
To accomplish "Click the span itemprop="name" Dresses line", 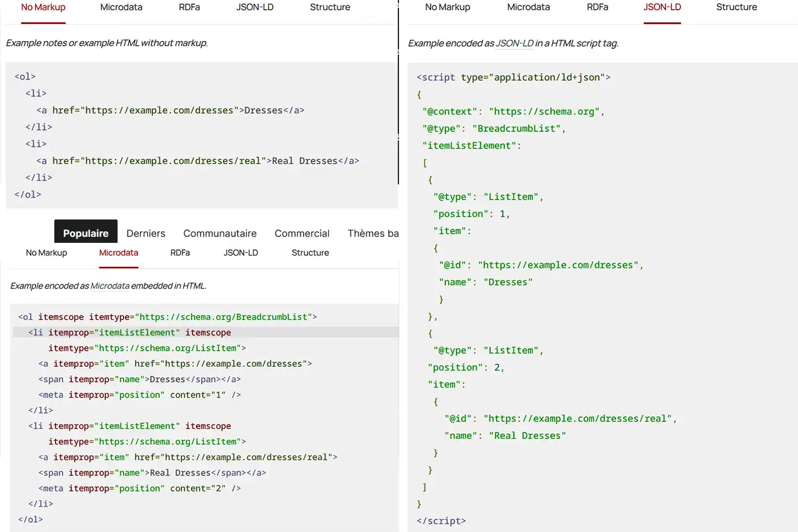I will (140, 380).
